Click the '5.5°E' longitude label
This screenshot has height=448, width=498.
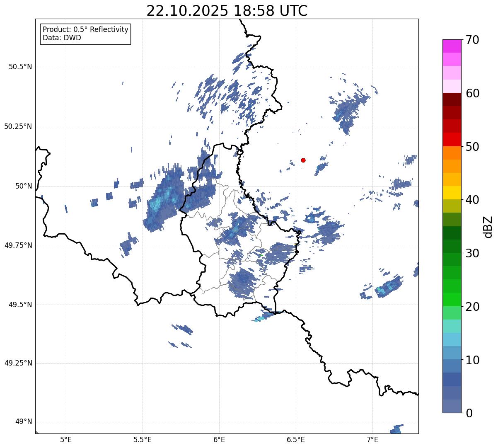[143, 440]
